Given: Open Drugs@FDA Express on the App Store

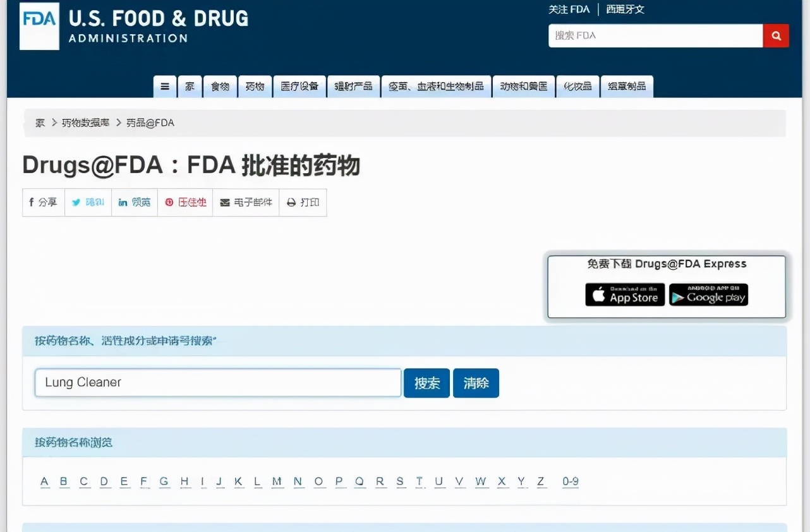Looking at the screenshot, I should [x=624, y=294].
